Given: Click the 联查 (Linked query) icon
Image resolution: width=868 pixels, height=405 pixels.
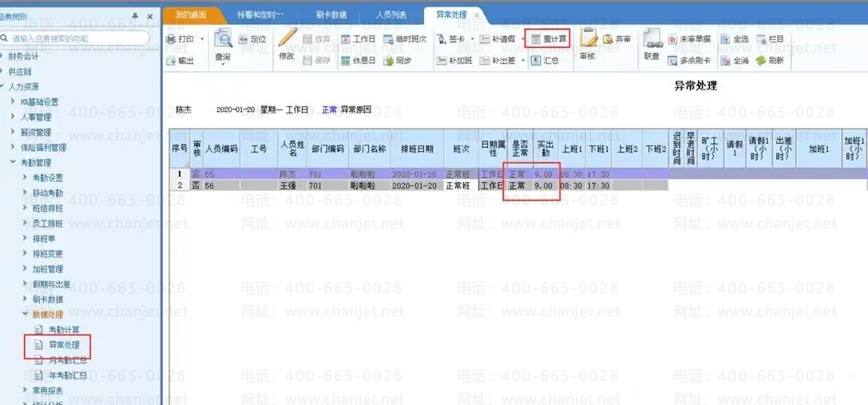Looking at the screenshot, I should (652, 40).
